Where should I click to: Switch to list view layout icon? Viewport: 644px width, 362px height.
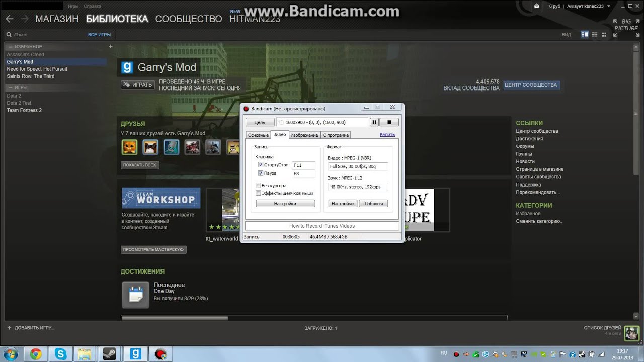click(594, 34)
